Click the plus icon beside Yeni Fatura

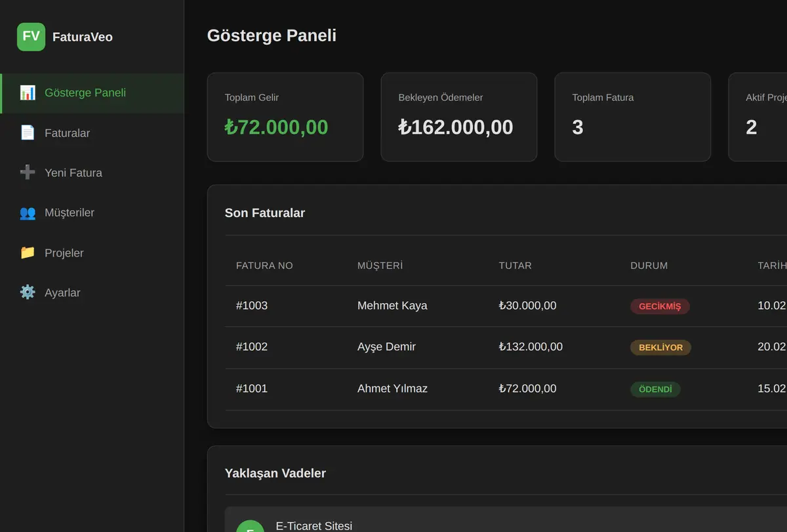coord(28,173)
